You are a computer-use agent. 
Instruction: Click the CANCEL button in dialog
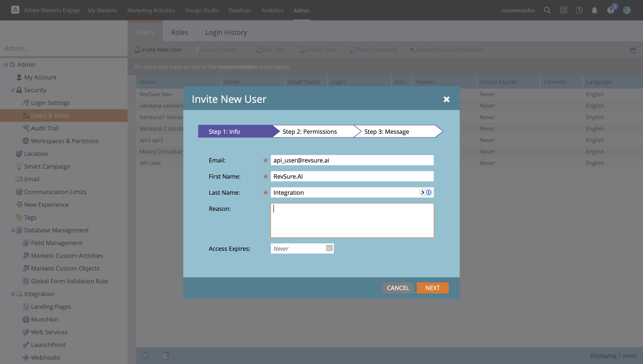[x=398, y=288]
